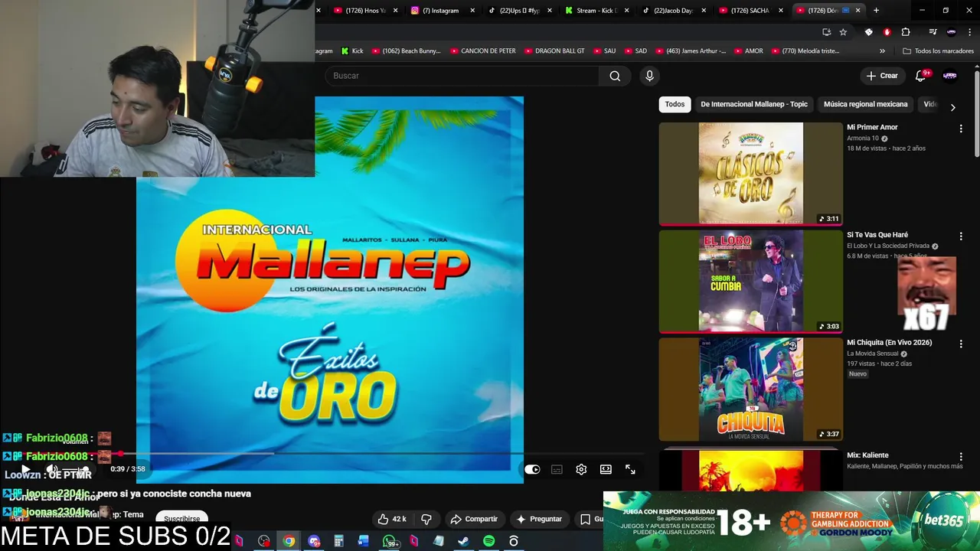Click the Compartir share button
Image resolution: width=980 pixels, height=551 pixels.
474,519
